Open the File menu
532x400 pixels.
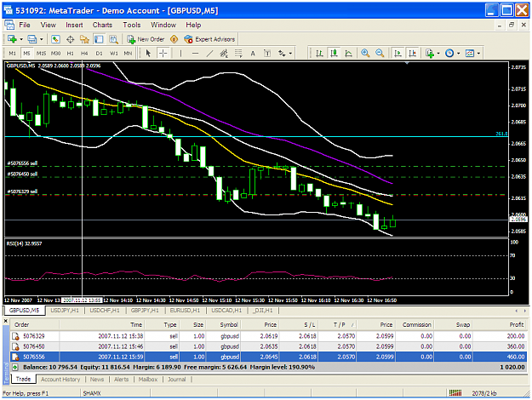pyautogui.click(x=25, y=25)
